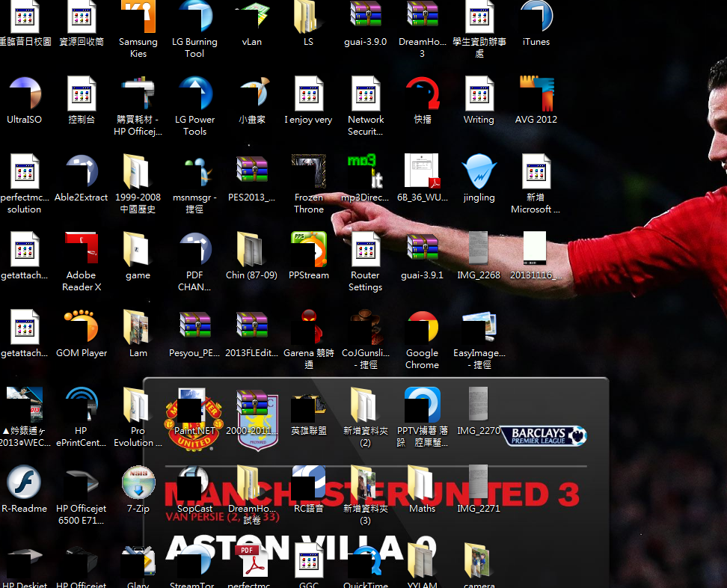Open 英雄聯盟 League of Legends shortcut
727x588 pixels.
tap(308, 405)
